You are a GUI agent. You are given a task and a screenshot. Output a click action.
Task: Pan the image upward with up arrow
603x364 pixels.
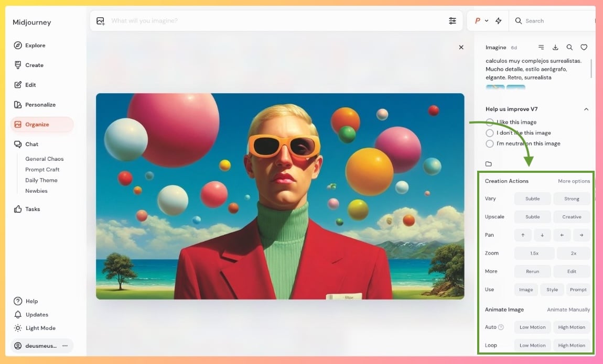tap(523, 235)
